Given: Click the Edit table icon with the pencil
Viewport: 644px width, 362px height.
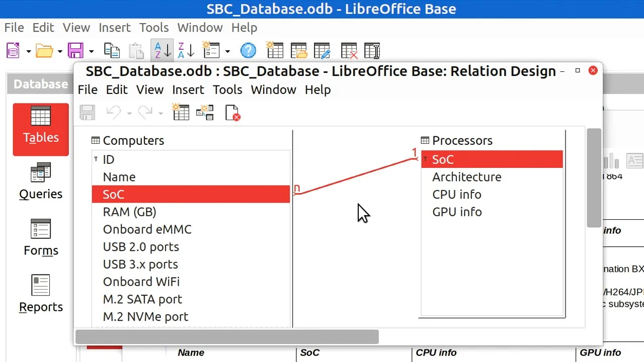Looking at the screenshot, I should point(322,51).
